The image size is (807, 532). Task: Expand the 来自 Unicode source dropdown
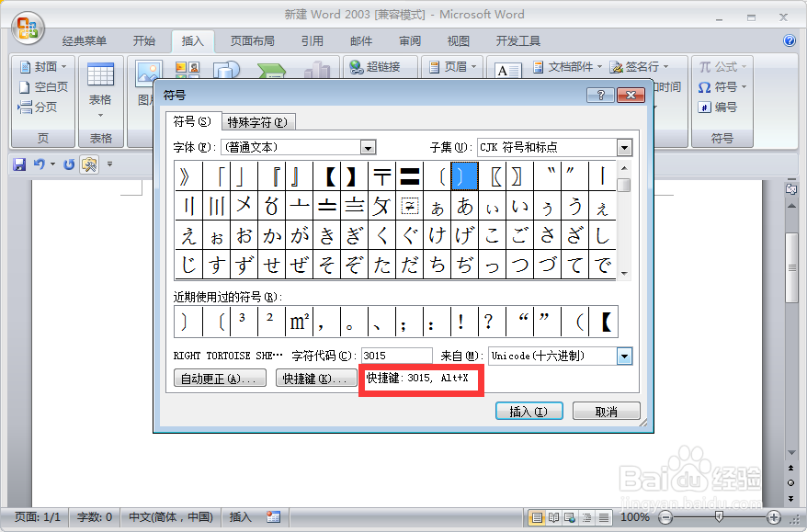(x=624, y=356)
